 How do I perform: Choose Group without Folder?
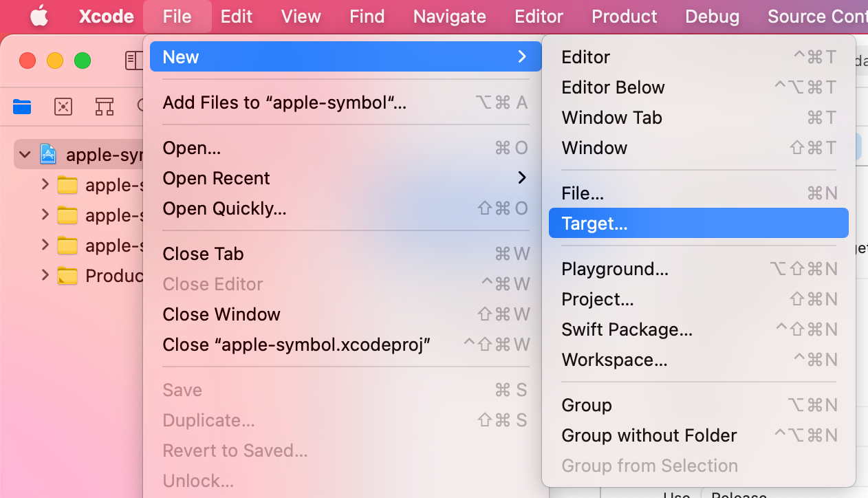pyautogui.click(x=699, y=435)
